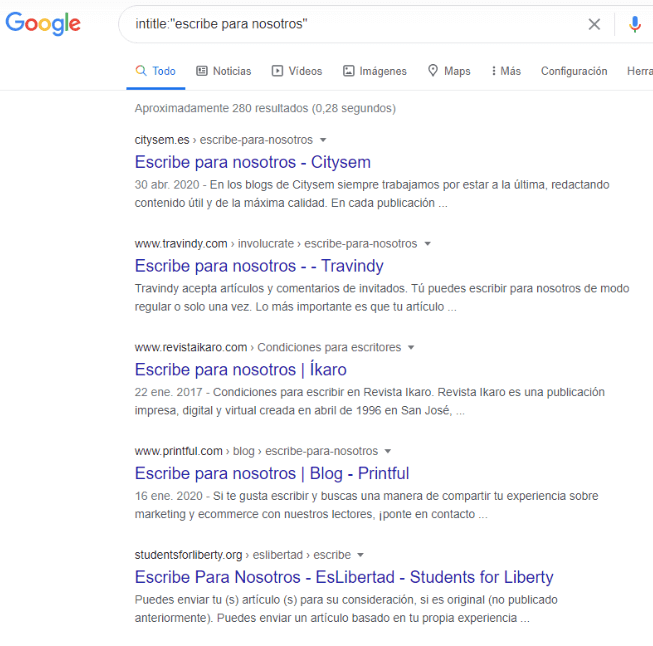This screenshot has height=646, width=653.
Task: Click the '30 abr. 2020' Citysem snippet
Action: [372, 194]
